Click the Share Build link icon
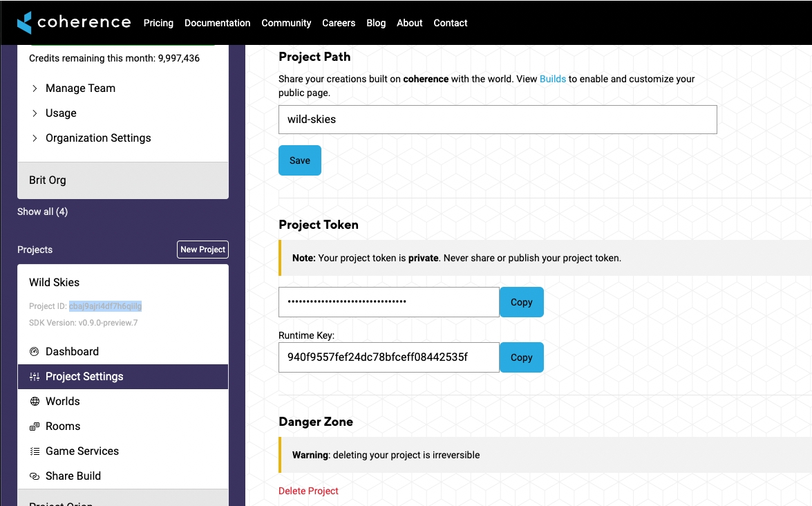The width and height of the screenshot is (812, 506). pos(35,476)
